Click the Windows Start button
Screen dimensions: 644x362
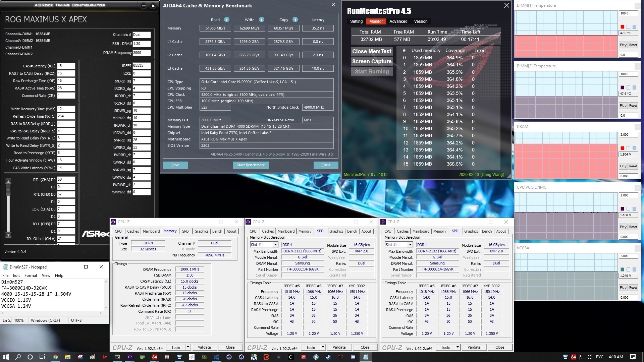6,357
